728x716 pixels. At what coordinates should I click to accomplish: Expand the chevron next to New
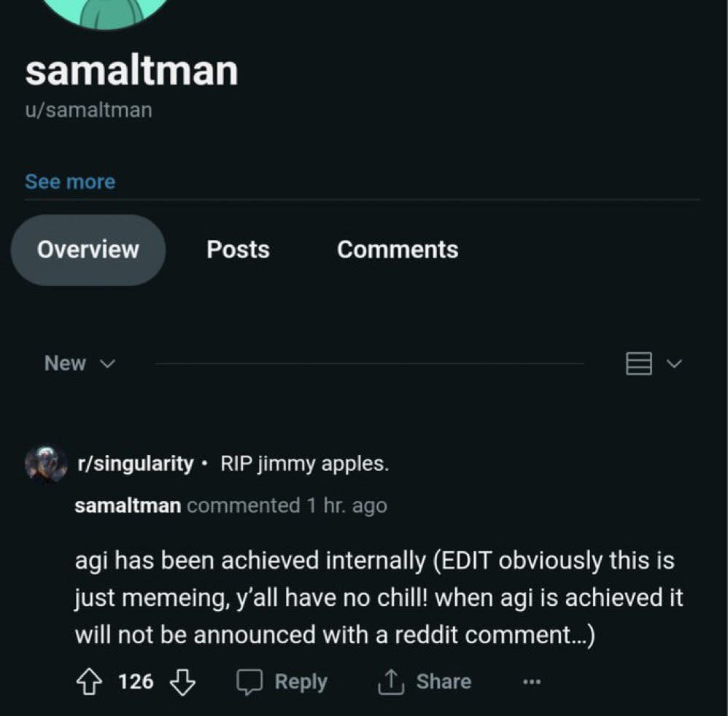pyautogui.click(x=108, y=364)
